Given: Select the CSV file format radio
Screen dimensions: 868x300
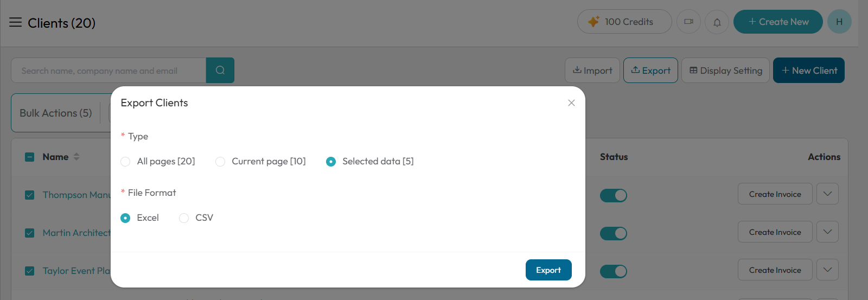Looking at the screenshot, I should (x=184, y=218).
